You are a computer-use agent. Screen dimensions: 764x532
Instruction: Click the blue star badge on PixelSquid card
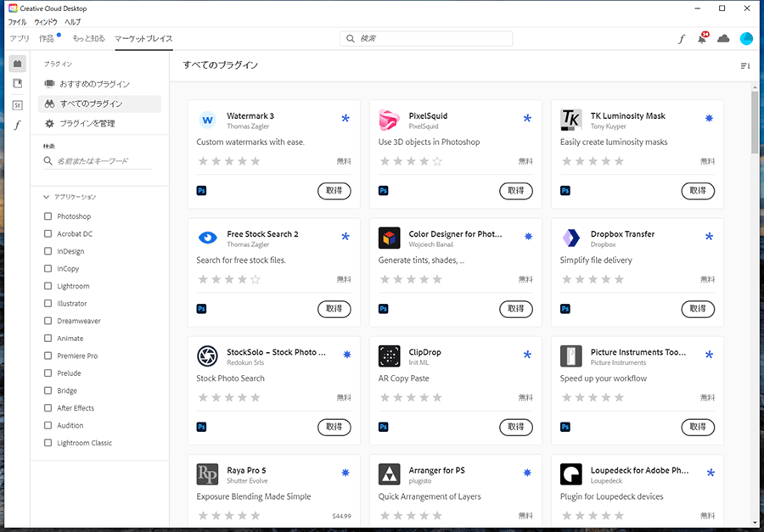click(527, 119)
